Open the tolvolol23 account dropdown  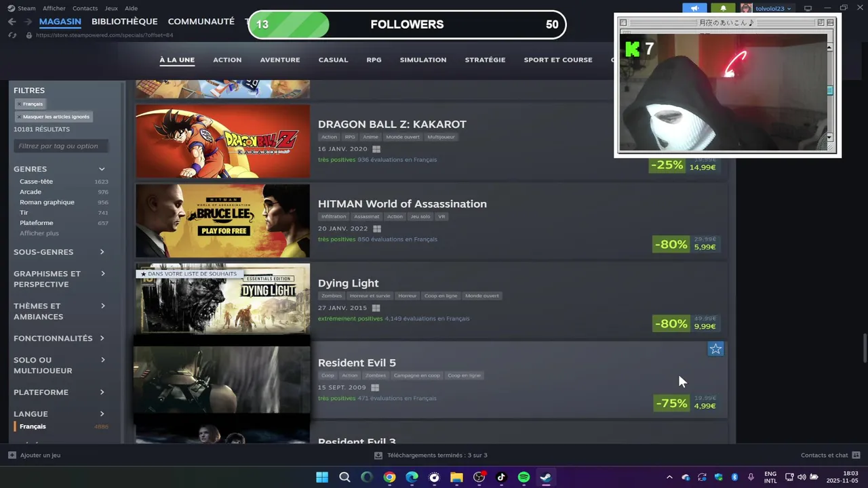[x=774, y=9]
